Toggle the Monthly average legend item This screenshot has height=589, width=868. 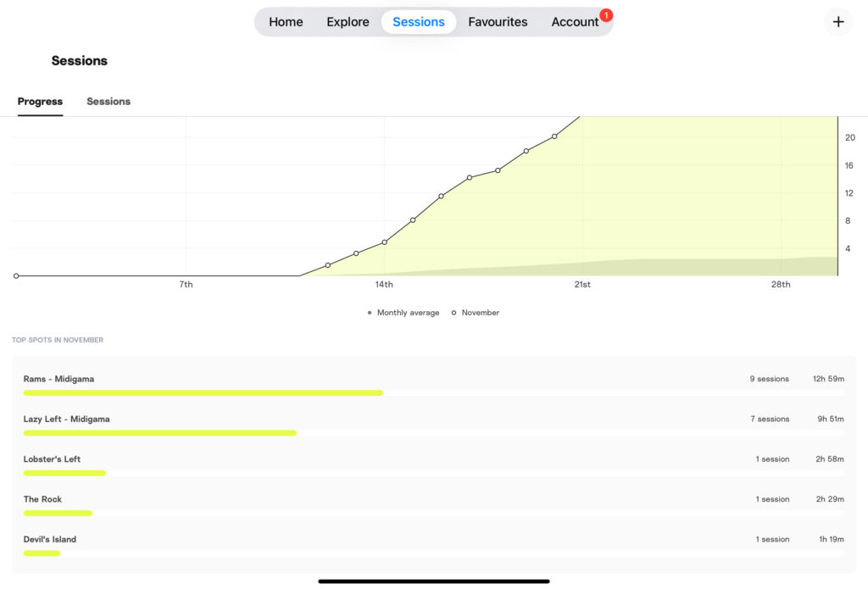(x=403, y=313)
